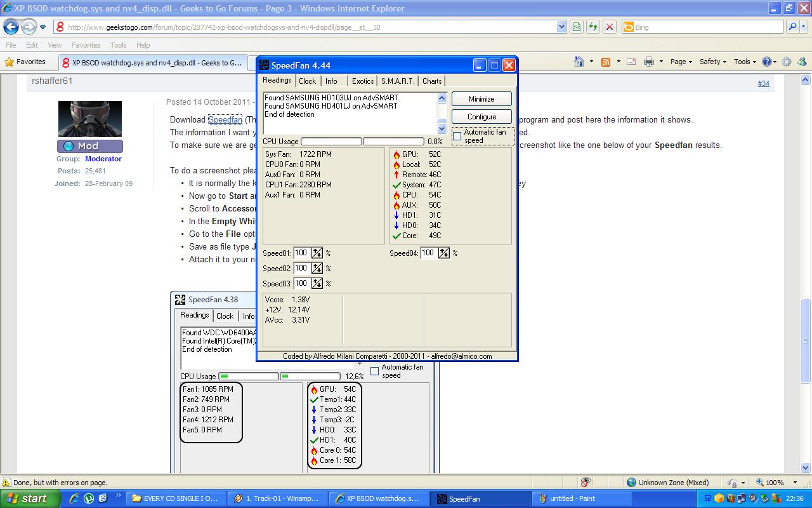Click the Mod badge under the avatar
Image resolution: width=812 pixels, height=508 pixels.
click(x=89, y=146)
